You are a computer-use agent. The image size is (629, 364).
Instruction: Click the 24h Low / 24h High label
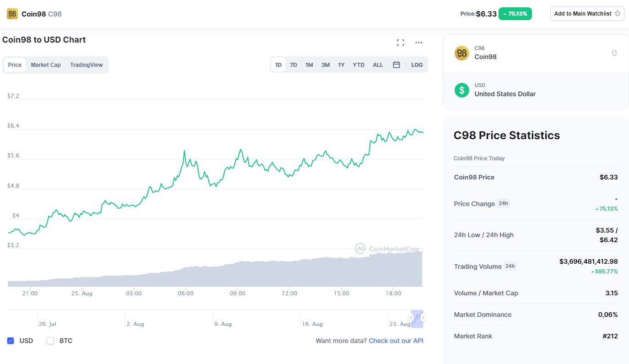(484, 235)
